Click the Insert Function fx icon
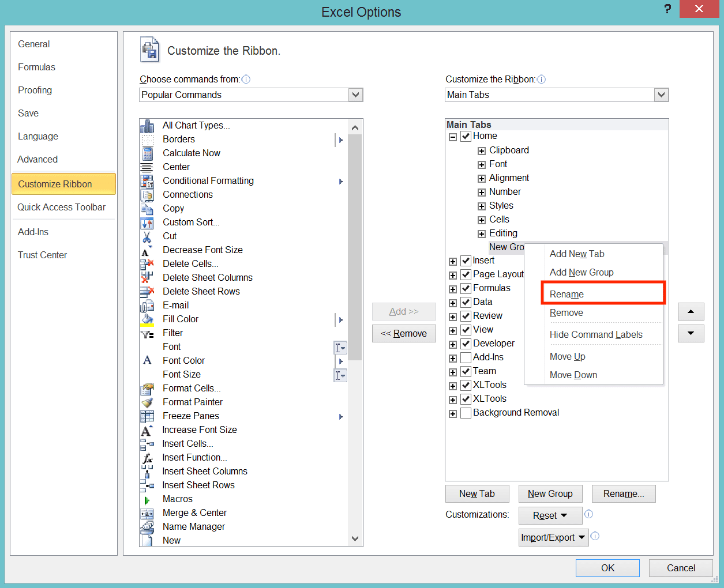Image resolution: width=724 pixels, height=588 pixels. 147,458
